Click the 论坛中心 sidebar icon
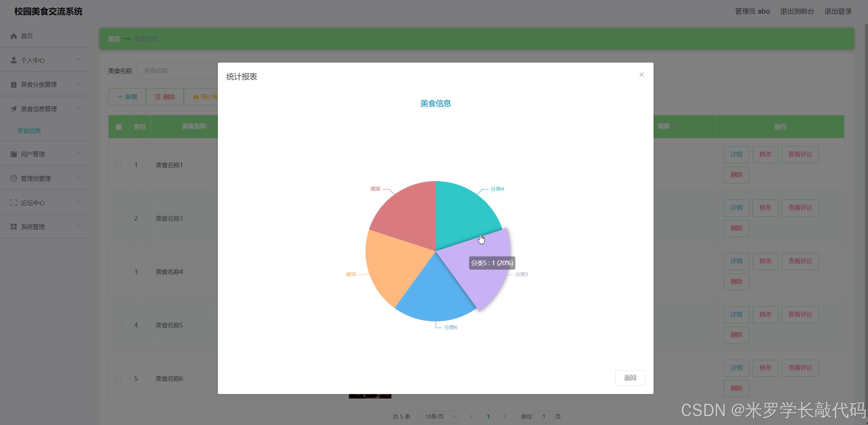The width and height of the screenshot is (868, 425). pyautogui.click(x=14, y=202)
